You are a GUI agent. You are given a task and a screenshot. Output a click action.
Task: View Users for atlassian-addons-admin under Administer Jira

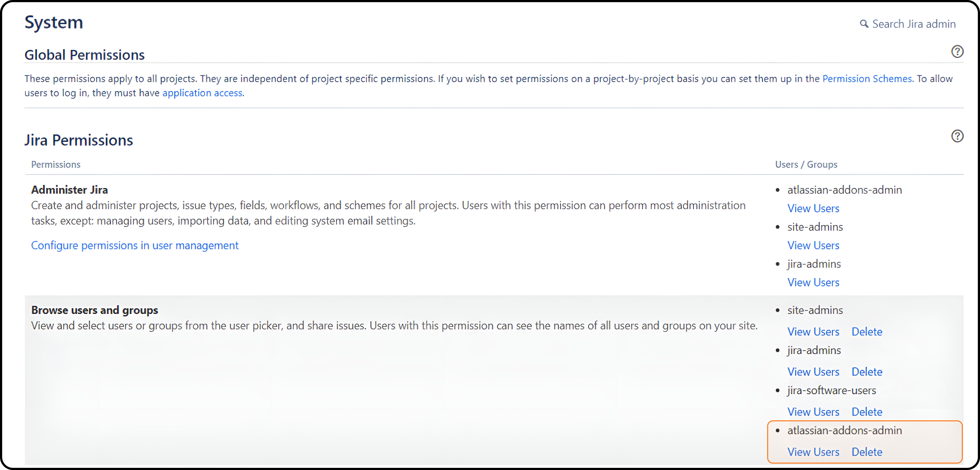pos(813,208)
